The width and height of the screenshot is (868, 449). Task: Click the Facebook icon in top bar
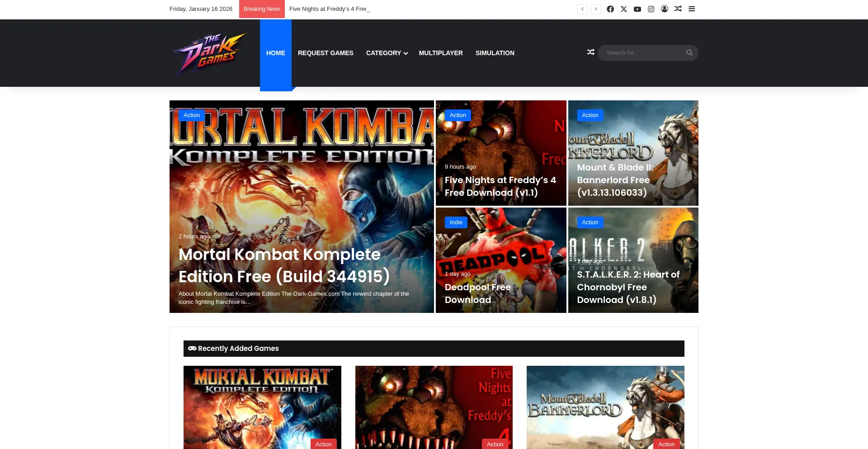pyautogui.click(x=610, y=9)
